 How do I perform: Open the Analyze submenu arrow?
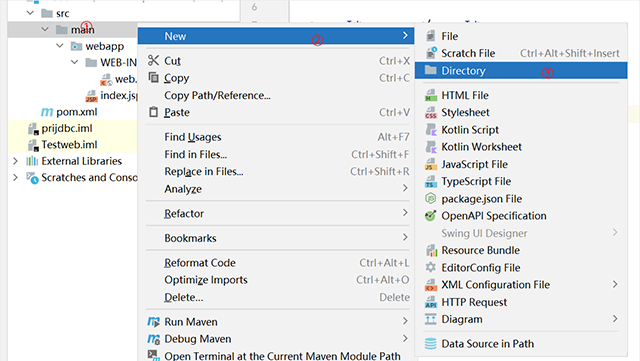pos(405,188)
